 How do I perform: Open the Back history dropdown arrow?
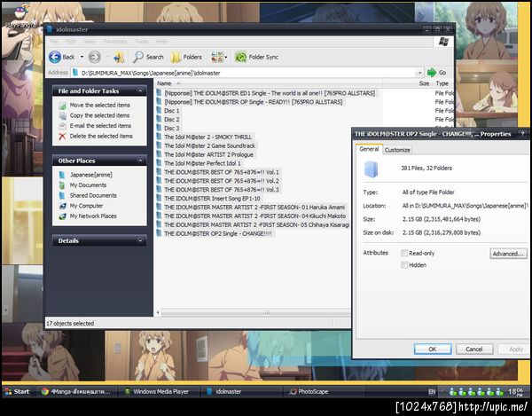pos(82,57)
